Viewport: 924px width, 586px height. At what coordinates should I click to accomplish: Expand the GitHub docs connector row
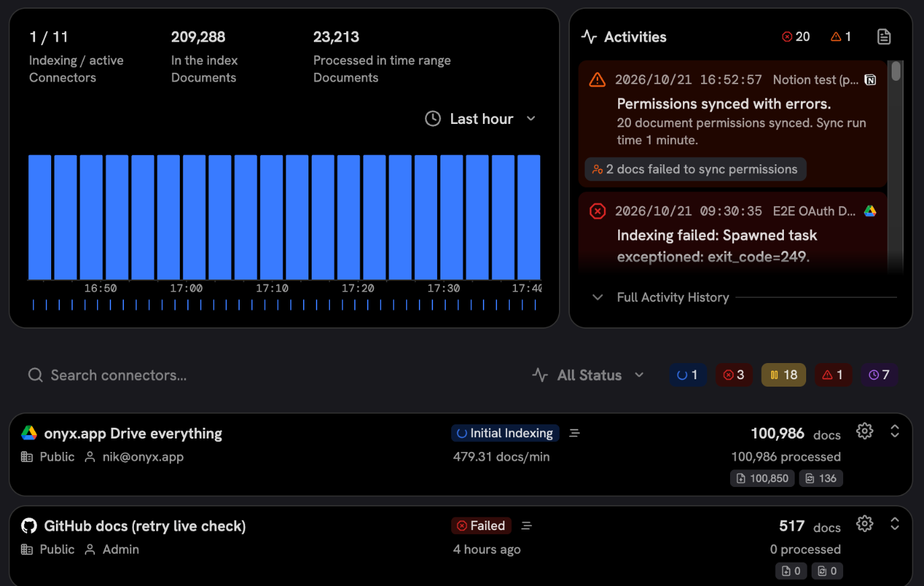click(895, 523)
